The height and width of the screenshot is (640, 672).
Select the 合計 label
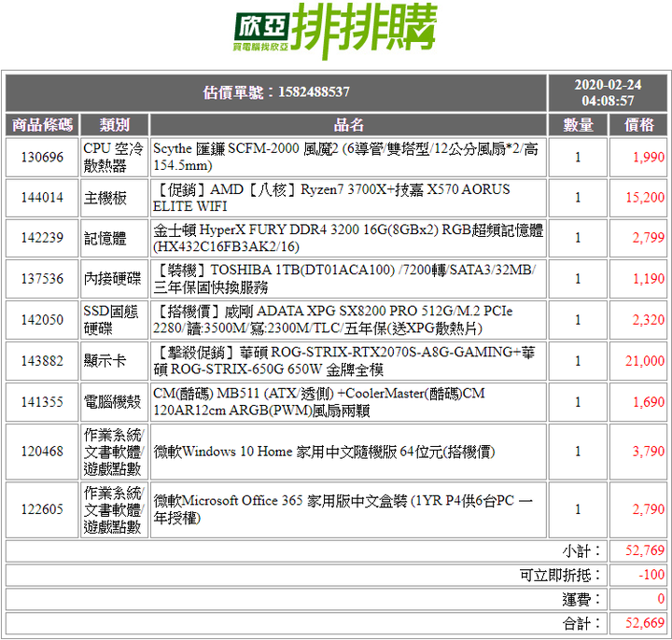click(581, 624)
